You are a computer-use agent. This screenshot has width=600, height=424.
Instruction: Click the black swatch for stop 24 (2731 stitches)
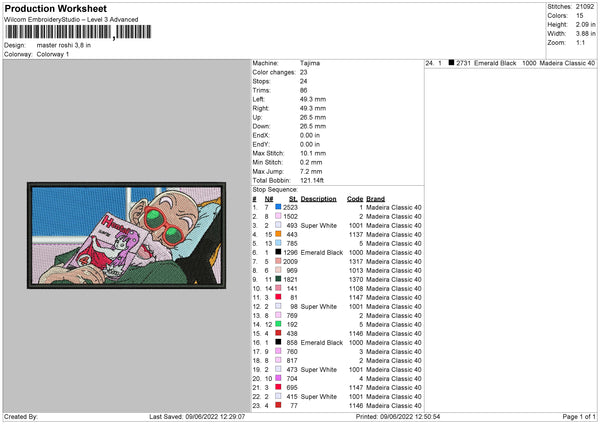point(451,63)
